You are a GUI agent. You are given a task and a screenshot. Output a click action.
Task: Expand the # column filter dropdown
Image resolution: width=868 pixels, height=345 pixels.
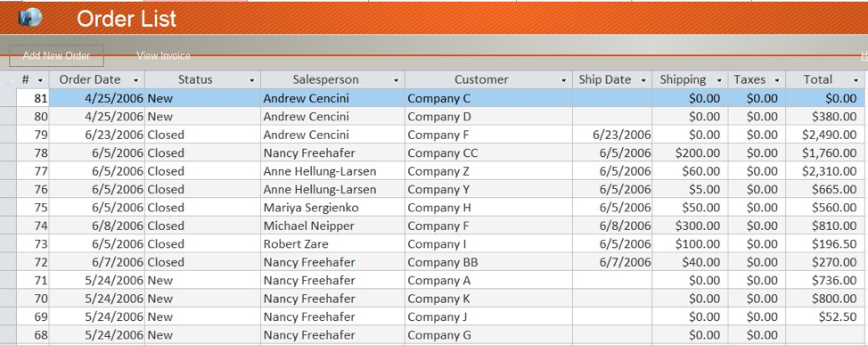pyautogui.click(x=40, y=80)
